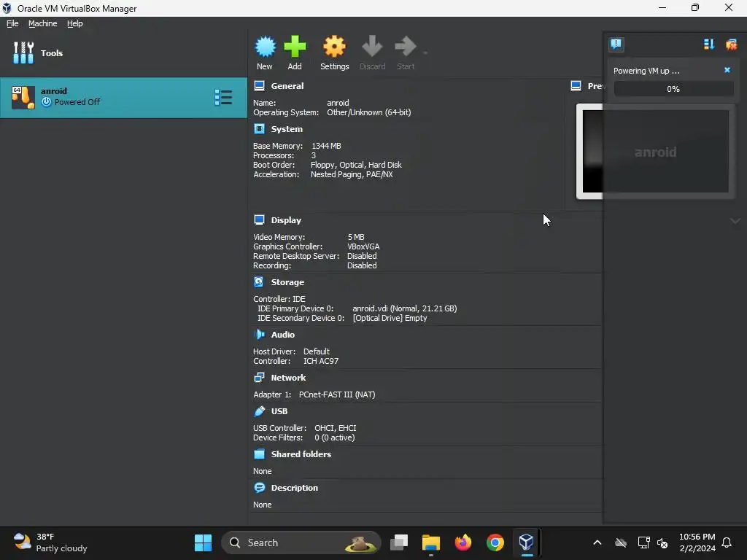Image resolution: width=747 pixels, height=560 pixels.
Task: Click the anroid.vdi storage entry
Action: (404, 308)
